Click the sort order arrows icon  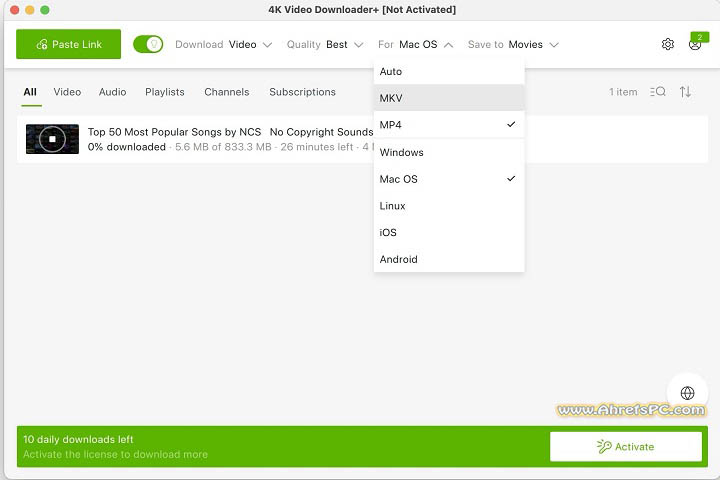[x=685, y=91]
